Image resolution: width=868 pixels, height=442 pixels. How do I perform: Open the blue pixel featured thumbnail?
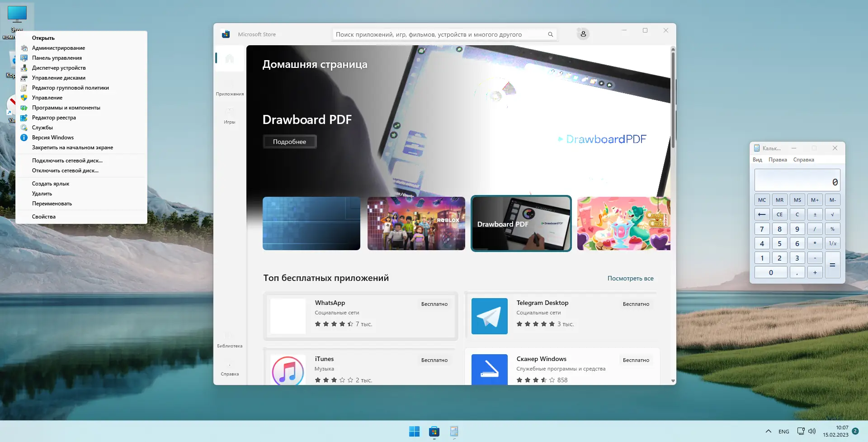[311, 223]
